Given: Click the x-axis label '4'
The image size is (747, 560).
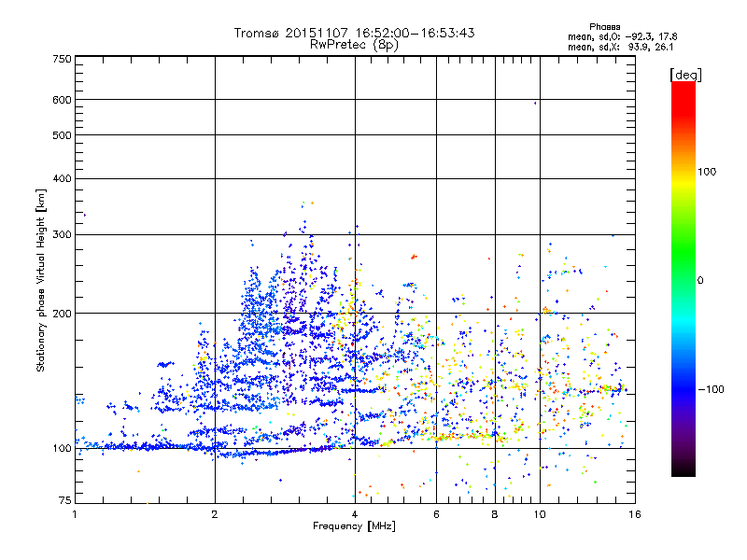Looking at the screenshot, I should tap(355, 514).
